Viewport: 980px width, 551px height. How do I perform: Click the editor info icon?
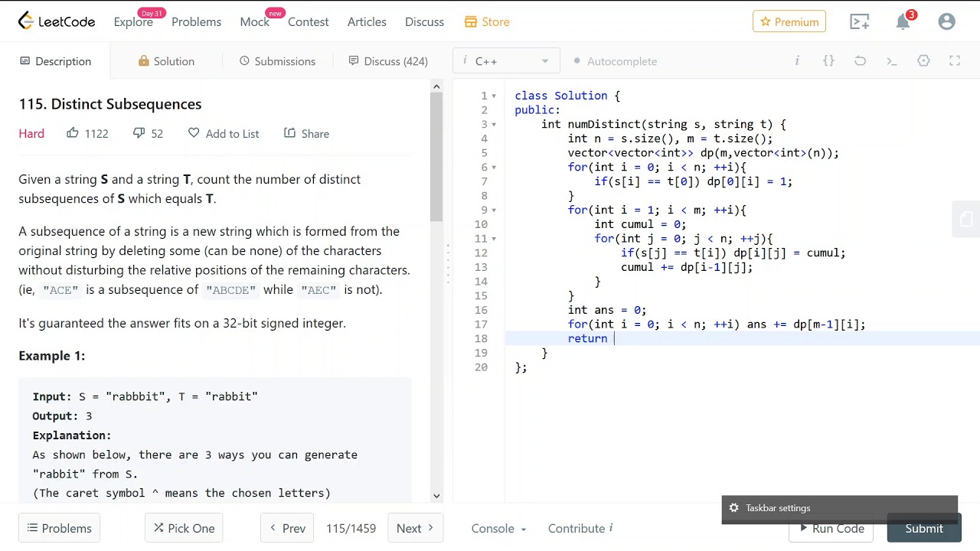(797, 61)
